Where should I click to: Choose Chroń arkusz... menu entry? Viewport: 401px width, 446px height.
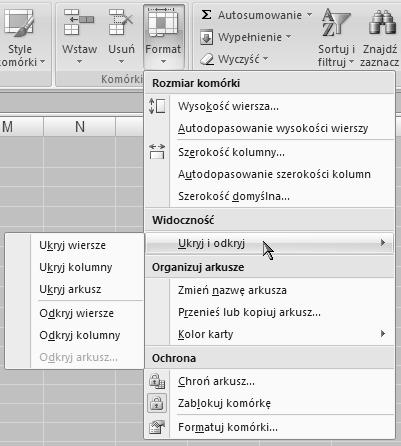pyautogui.click(x=216, y=381)
